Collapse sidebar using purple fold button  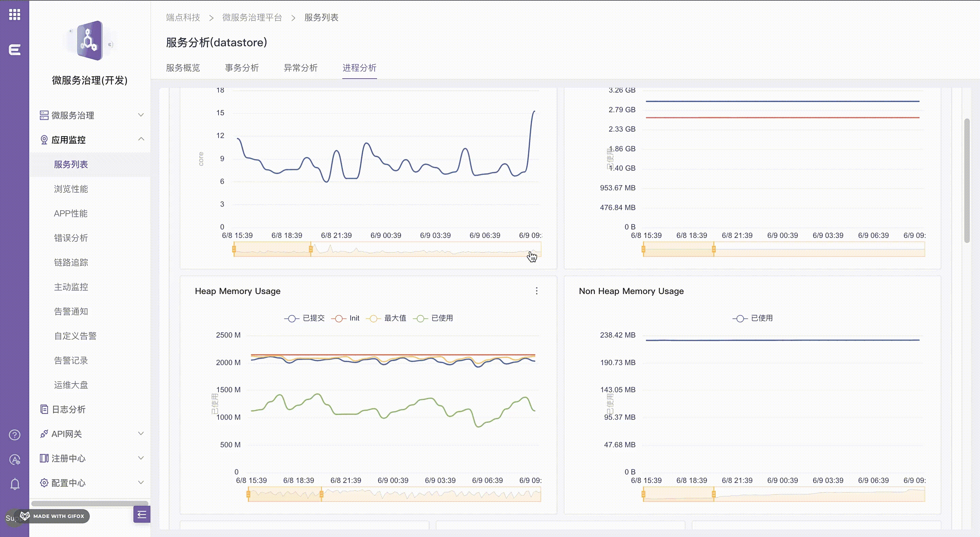coord(142,515)
